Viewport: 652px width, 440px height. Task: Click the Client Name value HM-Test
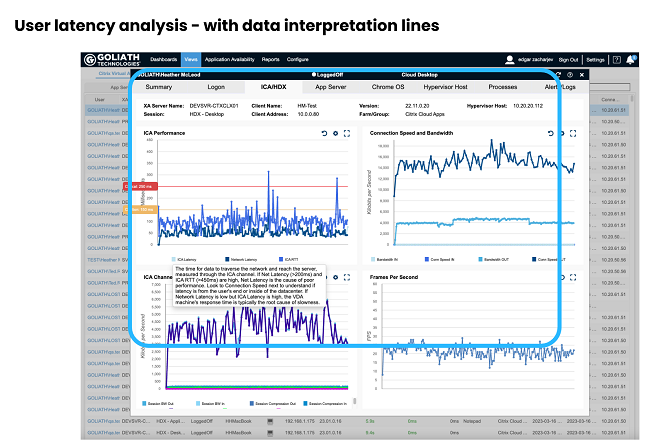click(307, 106)
